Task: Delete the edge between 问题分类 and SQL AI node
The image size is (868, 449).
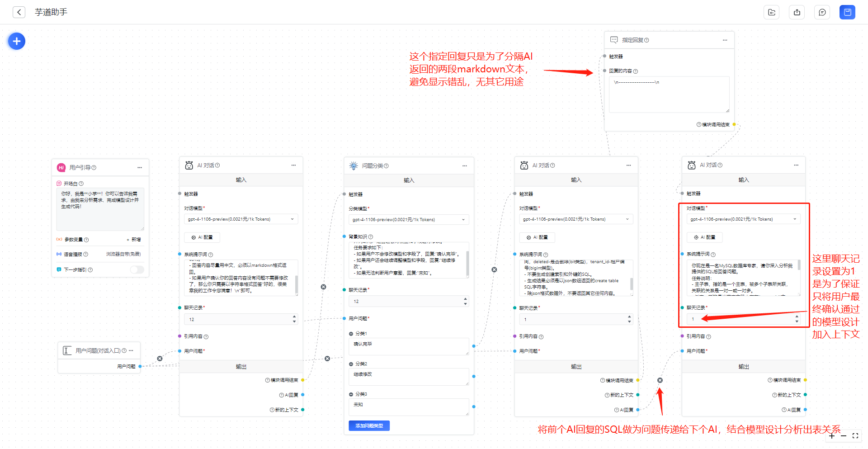Action: [x=494, y=269]
